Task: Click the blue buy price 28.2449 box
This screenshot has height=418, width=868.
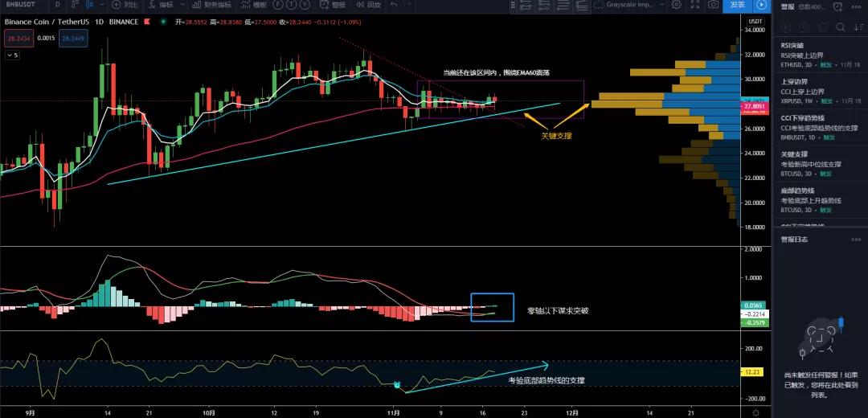Action: pyautogui.click(x=73, y=39)
